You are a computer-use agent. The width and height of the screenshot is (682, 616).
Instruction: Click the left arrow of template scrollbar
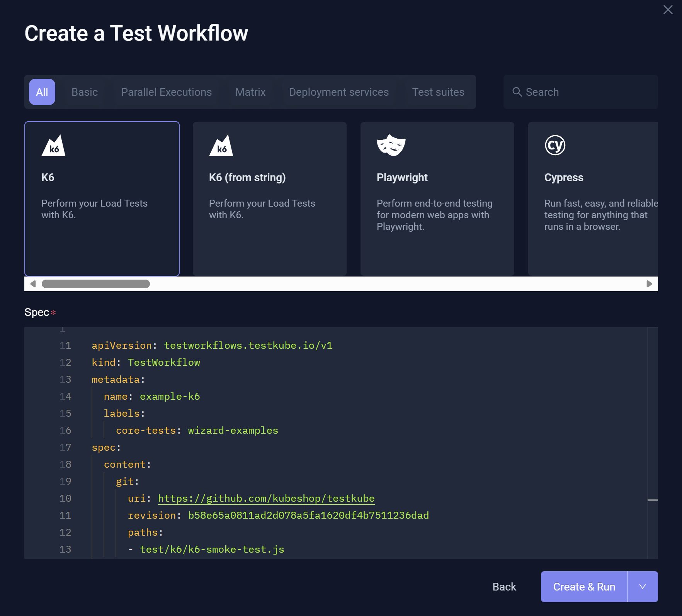33,284
